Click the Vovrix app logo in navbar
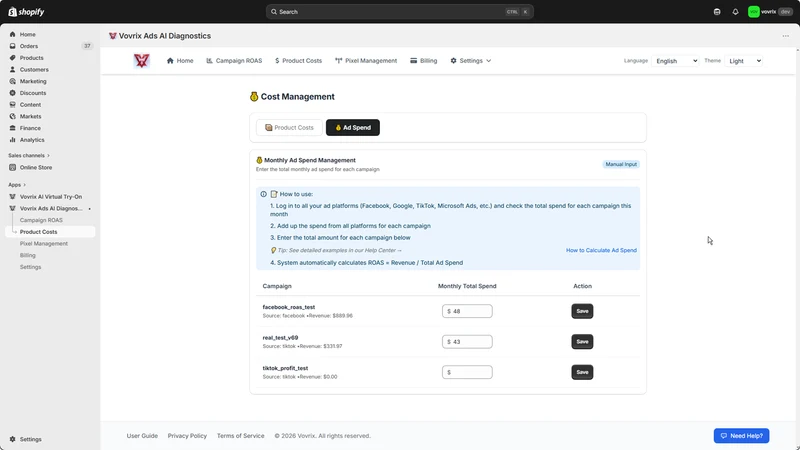 (x=141, y=61)
